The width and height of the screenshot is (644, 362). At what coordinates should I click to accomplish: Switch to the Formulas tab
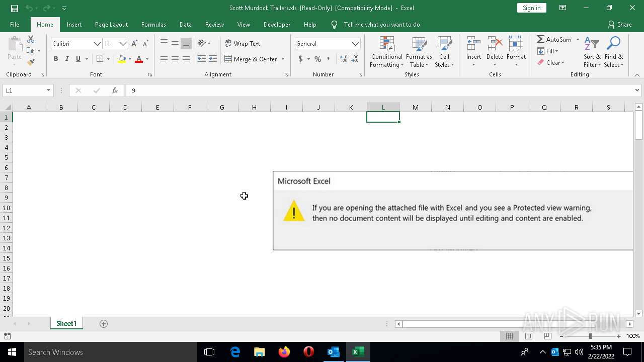[x=153, y=25]
